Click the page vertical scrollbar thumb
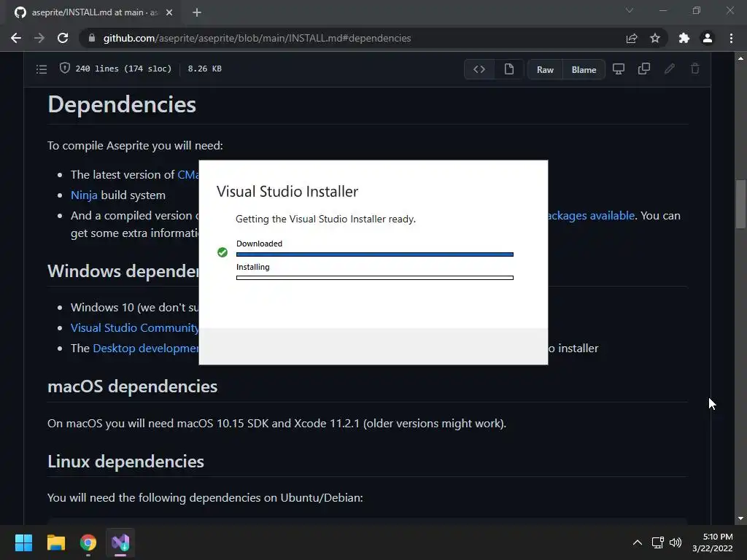Screen dimensions: 747x560 pos(740,205)
